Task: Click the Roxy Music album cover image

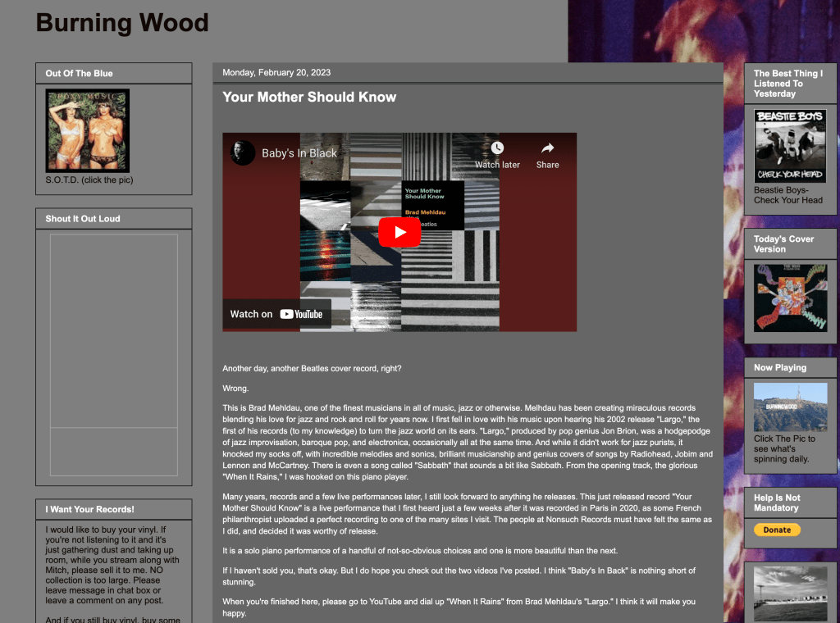Action: tap(88, 130)
